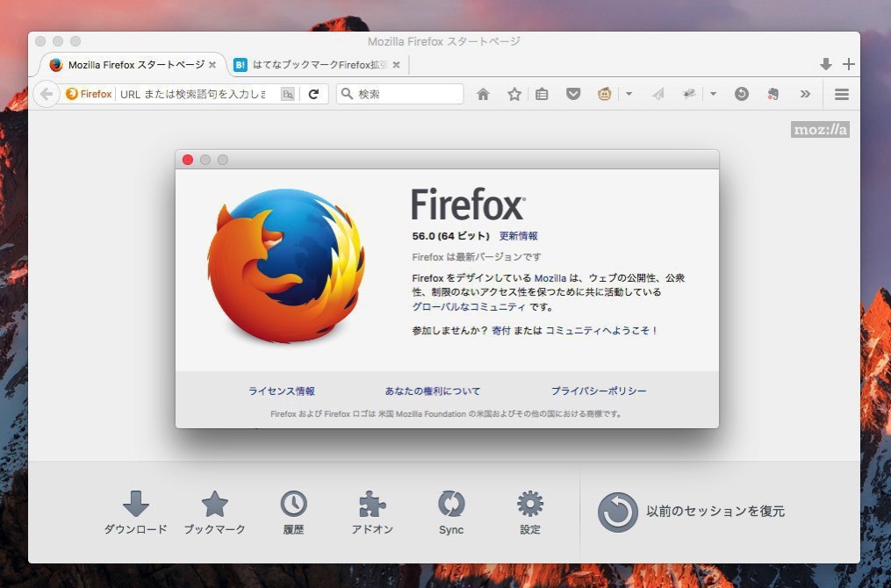Click 以前のセッションを復元 restore session button

coord(691,512)
